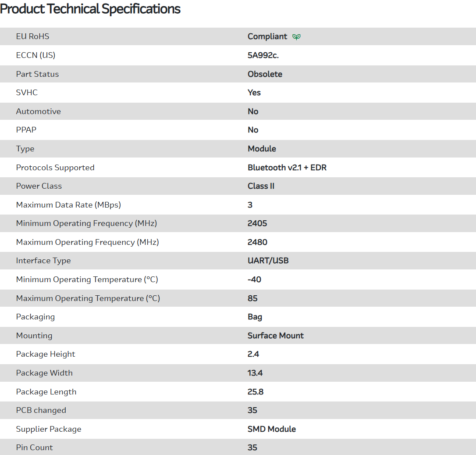Click the Bag packaging value

255,317
